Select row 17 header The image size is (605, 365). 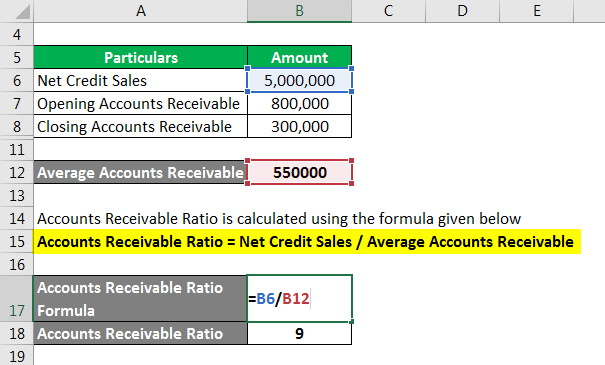point(17,299)
